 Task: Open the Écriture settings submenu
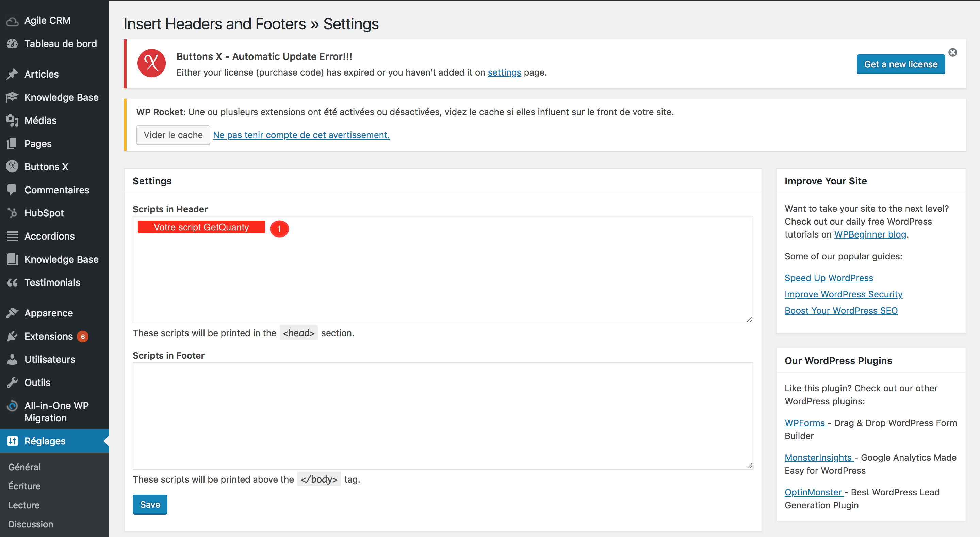[x=24, y=486]
